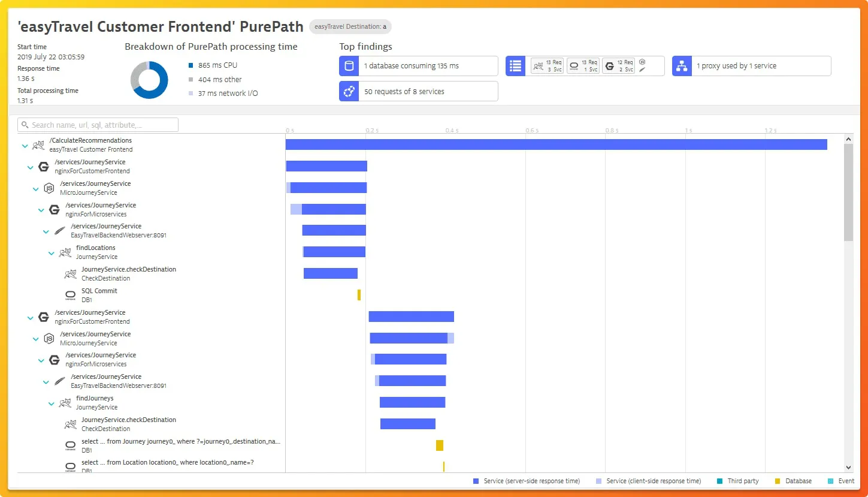The width and height of the screenshot is (868, 497).
Task: Click Apache feather icon of EasyTravelBackendWebserver in findJourneys branch
Action: [59, 381]
